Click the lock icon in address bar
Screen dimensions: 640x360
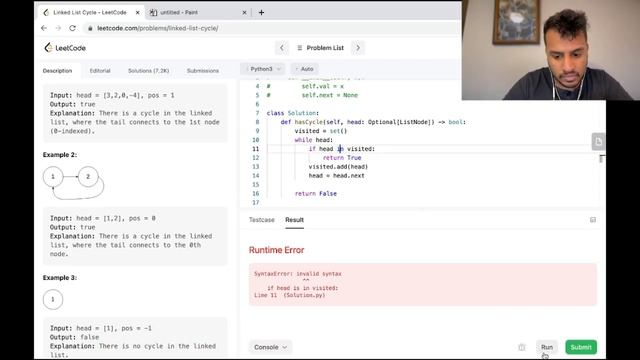[90, 28]
